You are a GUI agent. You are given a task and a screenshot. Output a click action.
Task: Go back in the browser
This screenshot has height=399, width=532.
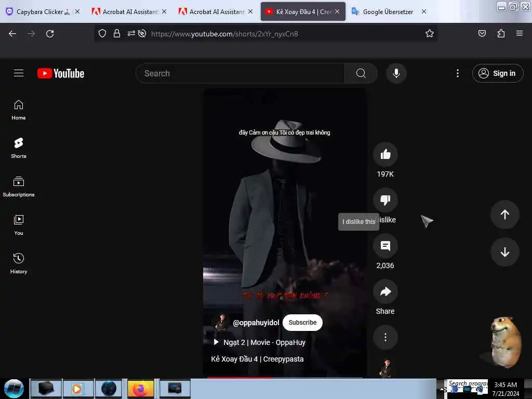point(12,34)
